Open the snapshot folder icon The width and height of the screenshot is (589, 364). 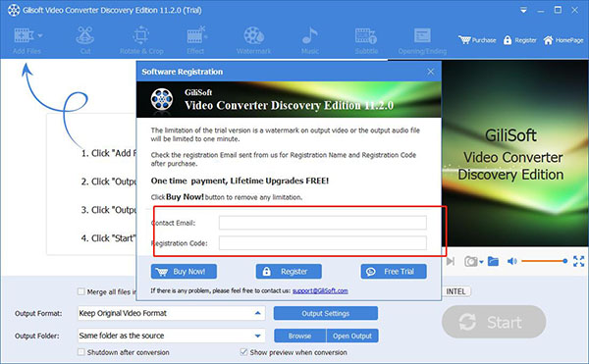tap(493, 261)
